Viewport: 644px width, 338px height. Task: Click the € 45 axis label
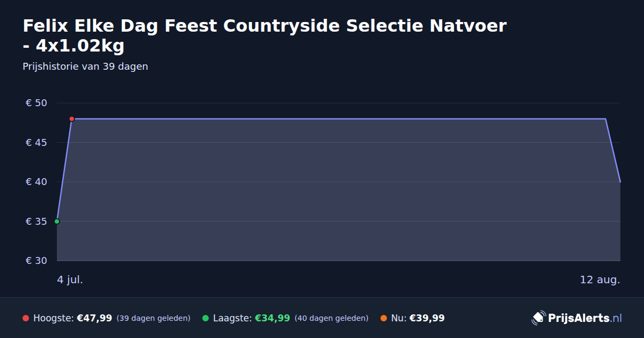[x=36, y=142]
